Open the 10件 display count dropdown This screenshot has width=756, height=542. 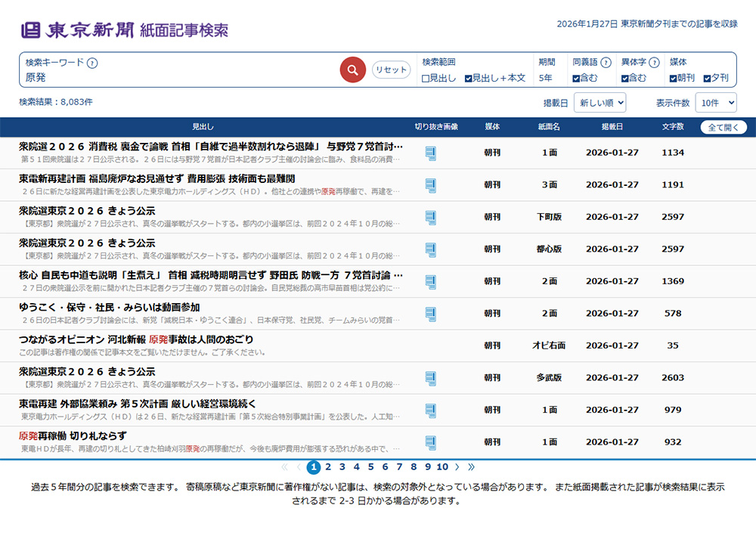click(x=716, y=103)
